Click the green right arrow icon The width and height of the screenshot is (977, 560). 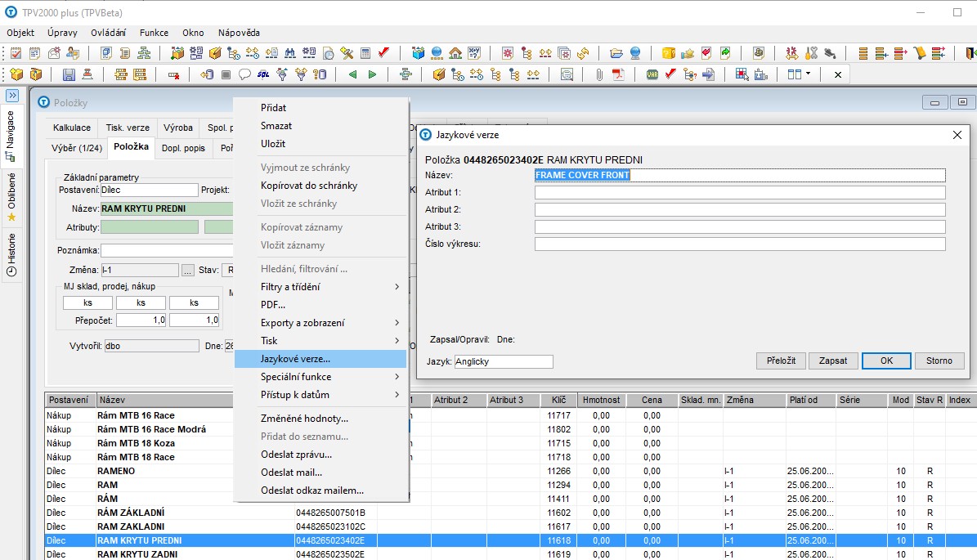click(x=372, y=74)
